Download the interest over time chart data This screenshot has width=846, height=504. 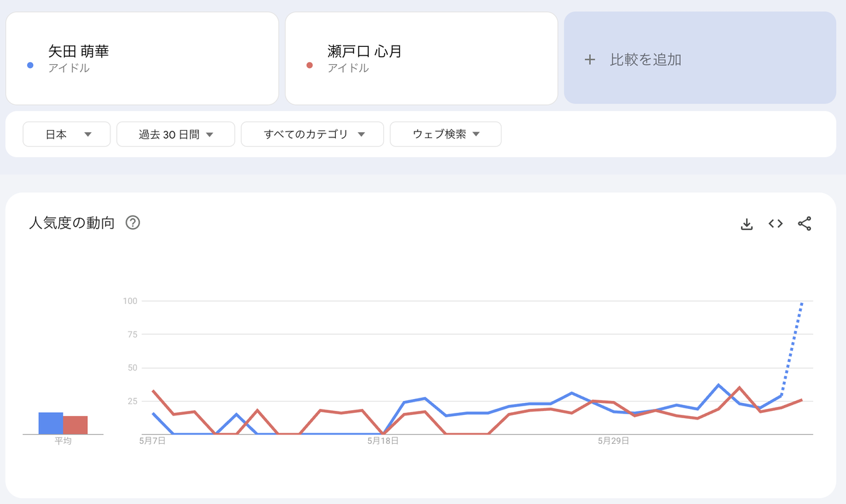[x=747, y=224]
